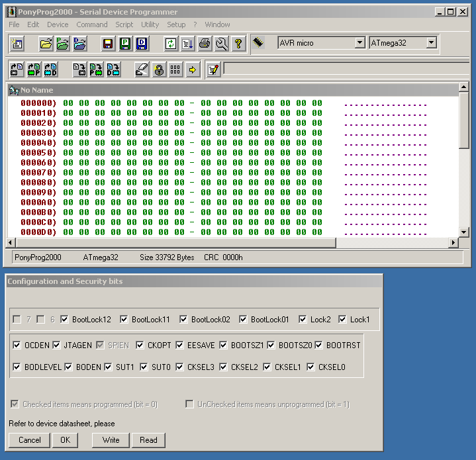Open the Utility menu
The height and width of the screenshot is (460, 476).
pos(150,24)
